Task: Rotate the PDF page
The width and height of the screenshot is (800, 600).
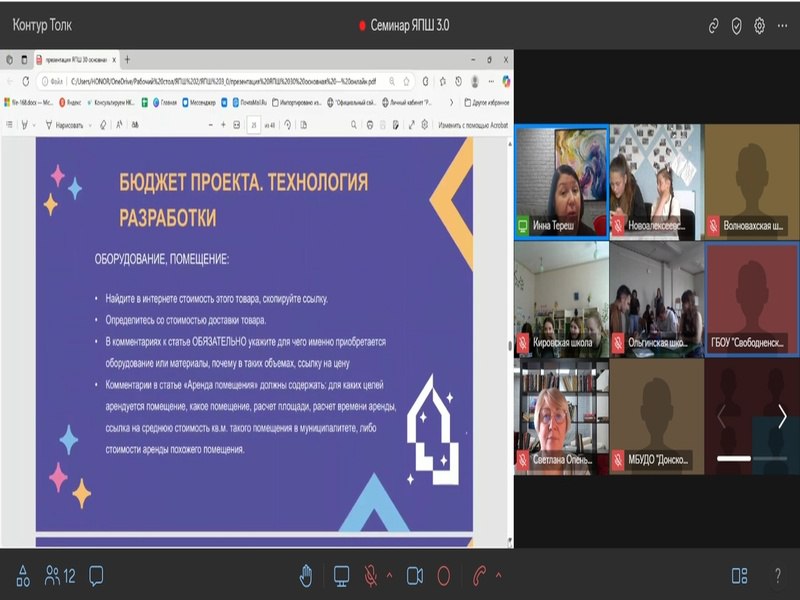Action: [288, 124]
